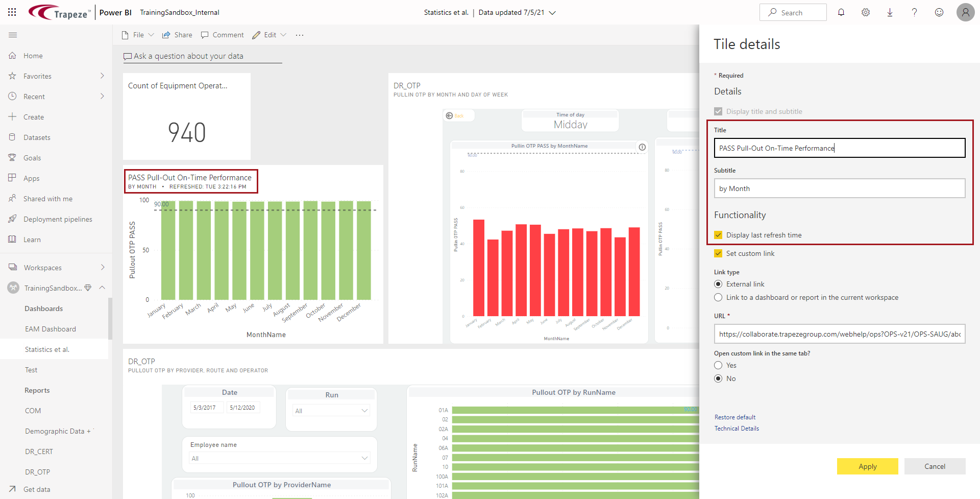Viewport: 980px width, 499px height.
Task: Disable the Set custom link checkbox
Action: point(718,253)
